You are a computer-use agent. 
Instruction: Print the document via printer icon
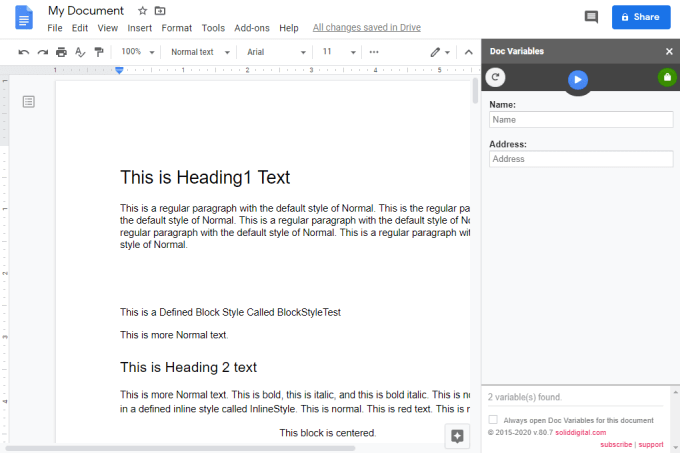pos(61,52)
